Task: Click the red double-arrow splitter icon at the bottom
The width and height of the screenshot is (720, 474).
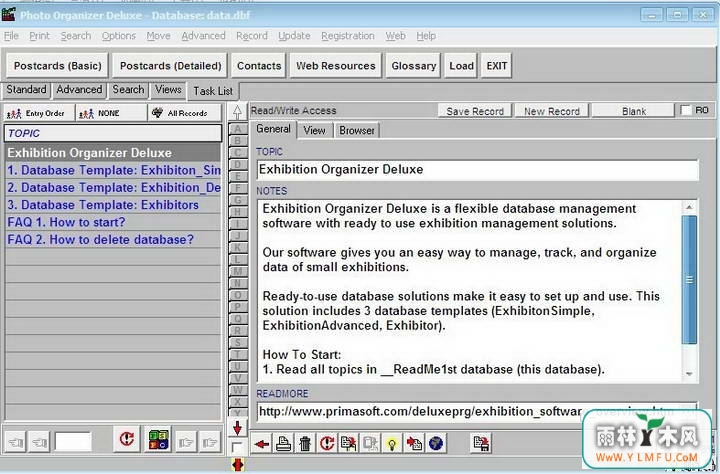Action: 237,465
